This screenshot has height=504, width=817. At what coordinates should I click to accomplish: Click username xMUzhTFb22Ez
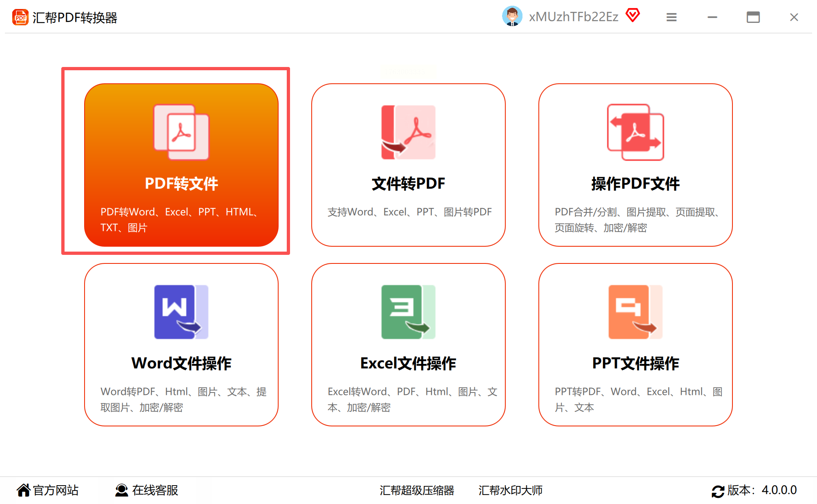(x=573, y=17)
